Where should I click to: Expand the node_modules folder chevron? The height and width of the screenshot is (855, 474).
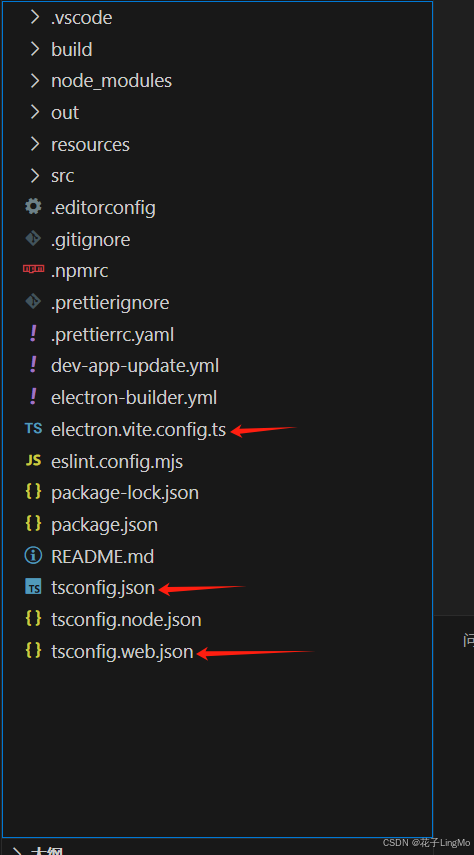pos(34,81)
